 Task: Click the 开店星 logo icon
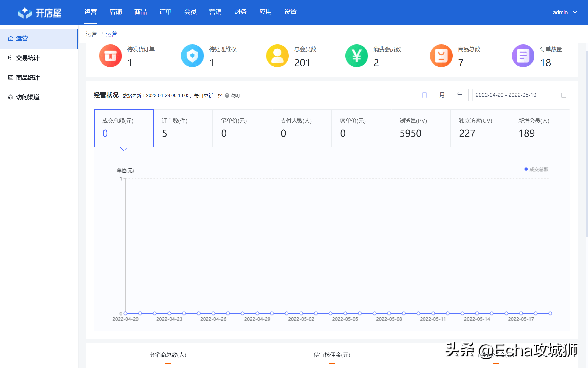(x=25, y=13)
